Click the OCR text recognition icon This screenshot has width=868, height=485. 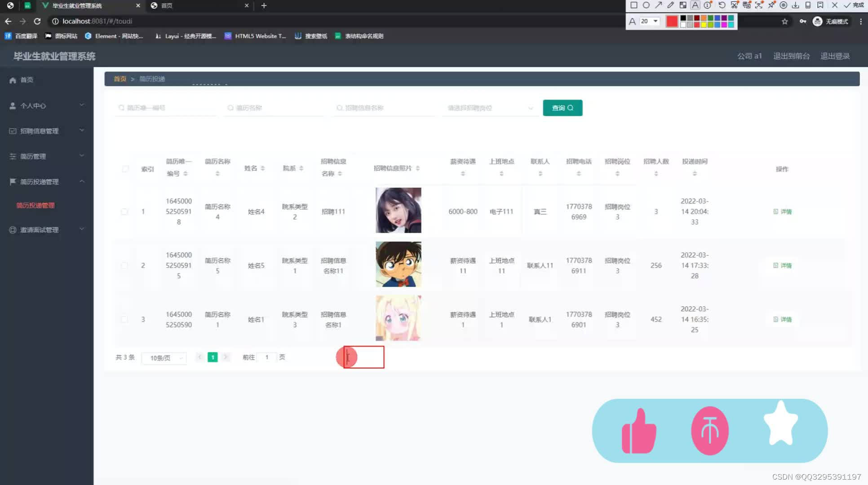coord(759,5)
